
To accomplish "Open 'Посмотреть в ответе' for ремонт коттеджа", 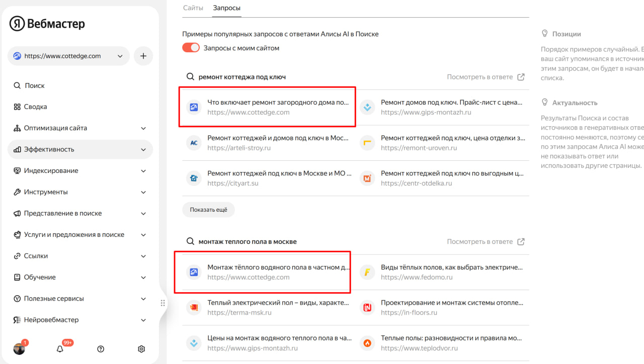I will click(x=486, y=77).
